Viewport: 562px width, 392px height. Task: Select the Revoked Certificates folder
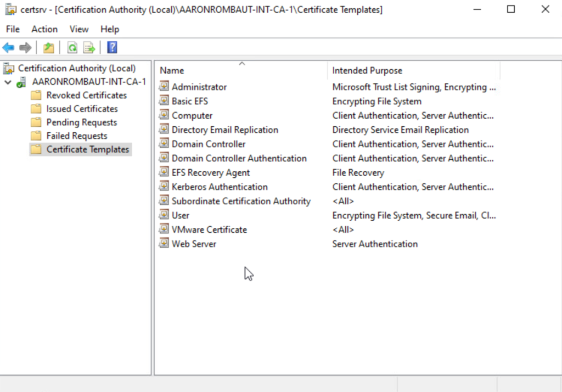(x=86, y=96)
